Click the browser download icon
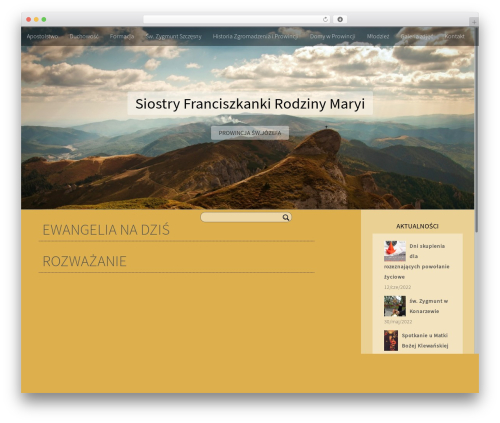The height and width of the screenshot is (423, 500). coord(340,19)
